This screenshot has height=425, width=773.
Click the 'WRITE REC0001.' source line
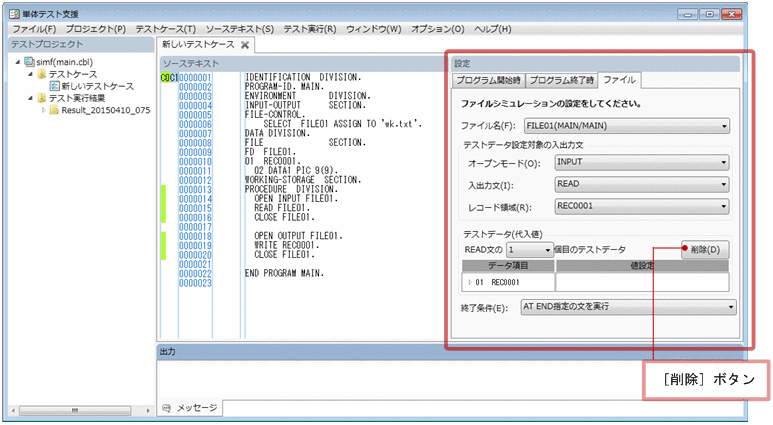(x=286, y=245)
